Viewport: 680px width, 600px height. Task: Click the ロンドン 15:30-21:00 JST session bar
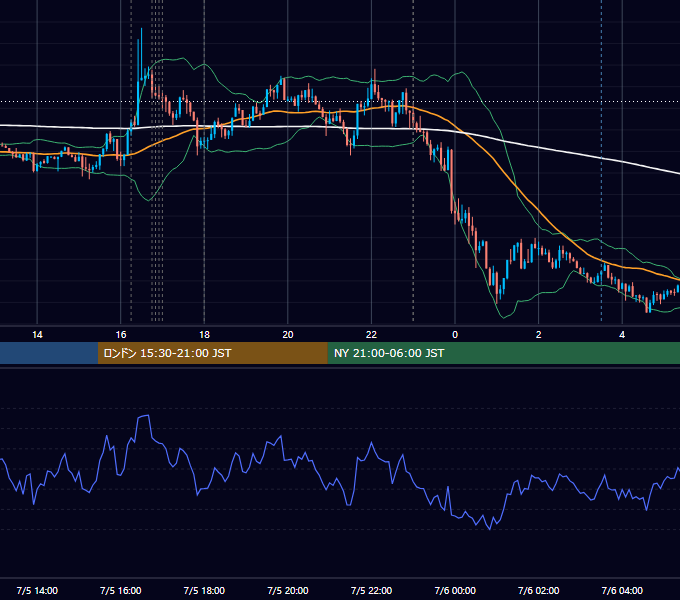tap(212, 353)
